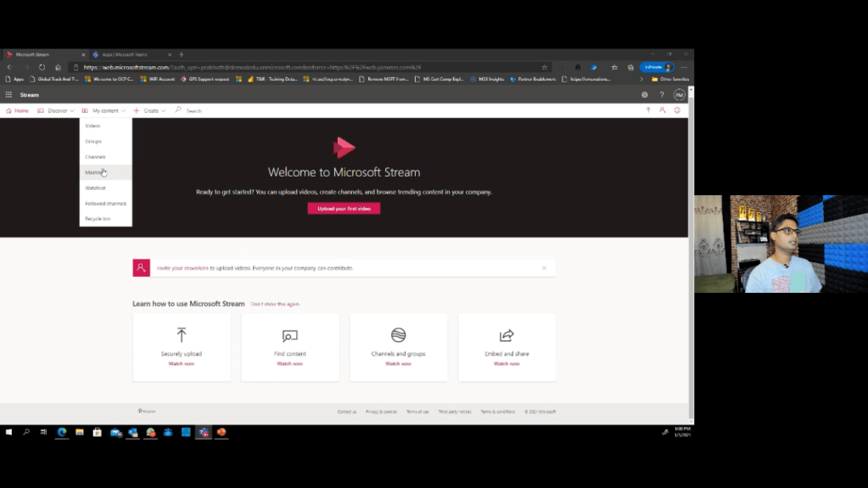Click the Embed and share icon

[x=507, y=335]
